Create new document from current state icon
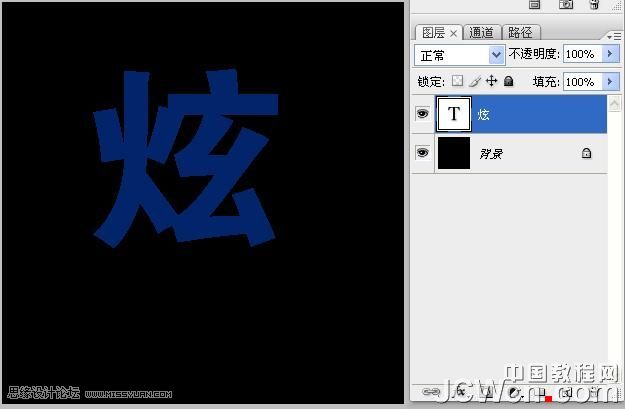625x409 pixels. pos(535,4)
